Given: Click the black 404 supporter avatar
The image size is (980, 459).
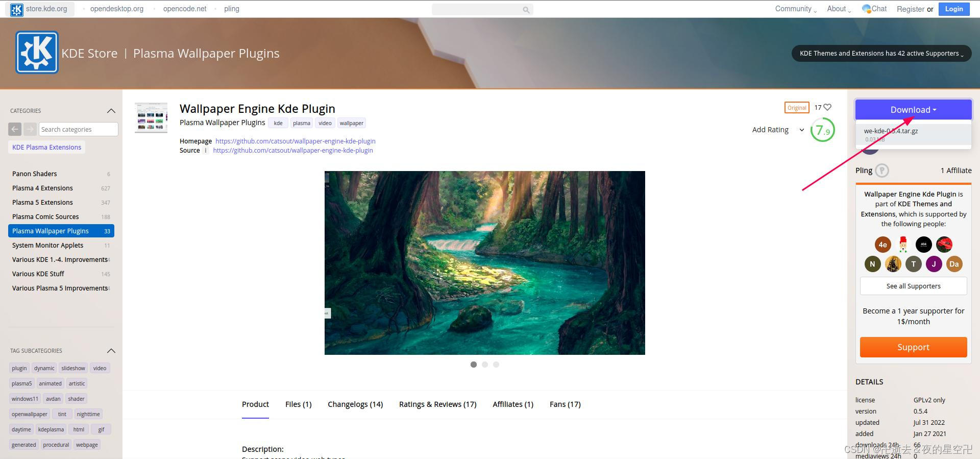Looking at the screenshot, I should tap(923, 245).
